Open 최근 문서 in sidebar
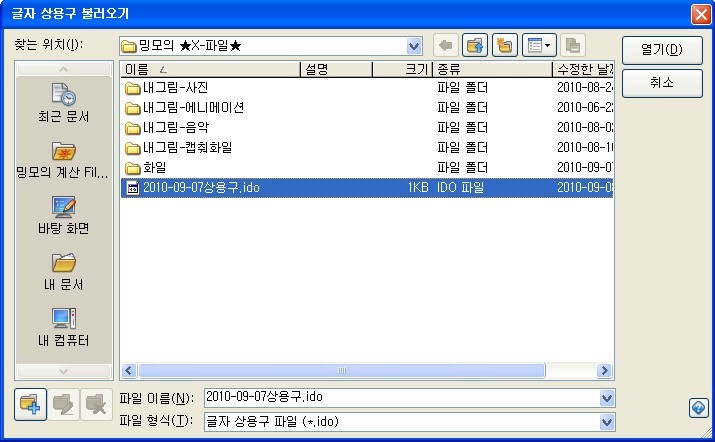Viewport: 715px width, 442px height. [x=63, y=103]
